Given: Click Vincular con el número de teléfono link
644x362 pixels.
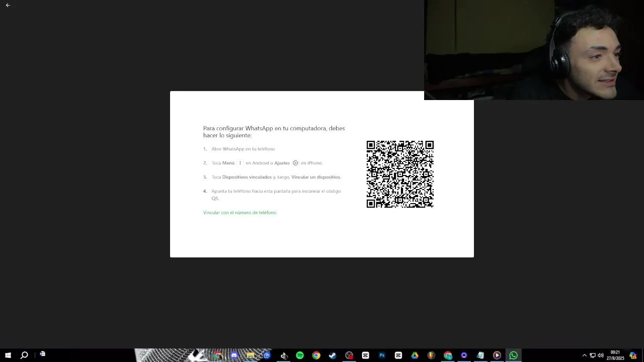Looking at the screenshot, I should (239, 213).
